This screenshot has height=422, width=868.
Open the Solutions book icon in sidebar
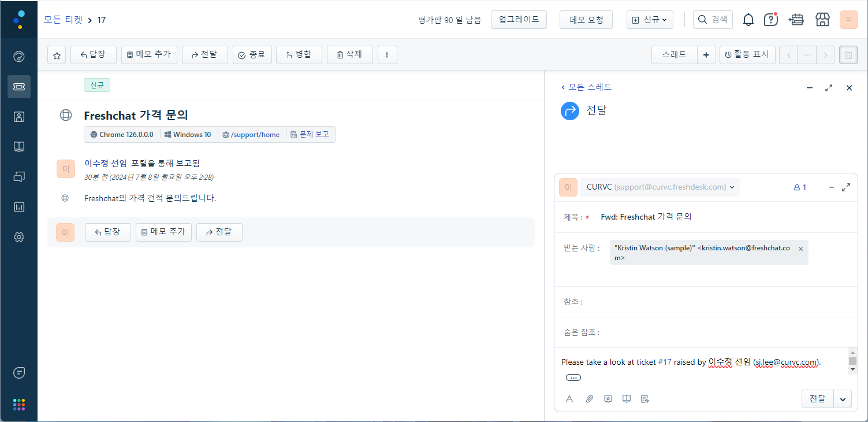click(x=19, y=147)
